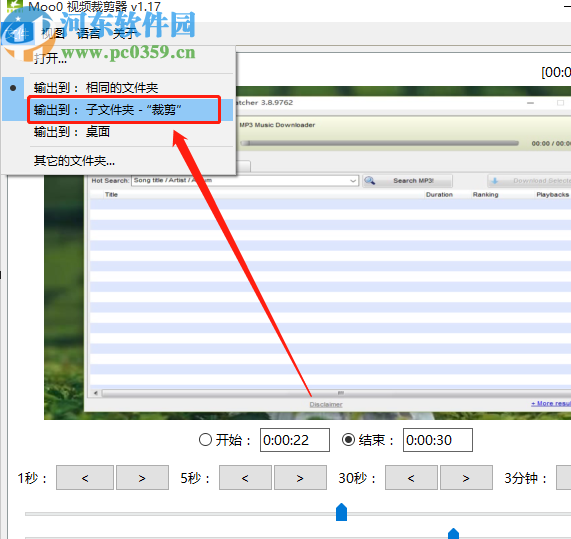
Task: Select 输出到: 相同的文件夹 option
Action: 118,88
